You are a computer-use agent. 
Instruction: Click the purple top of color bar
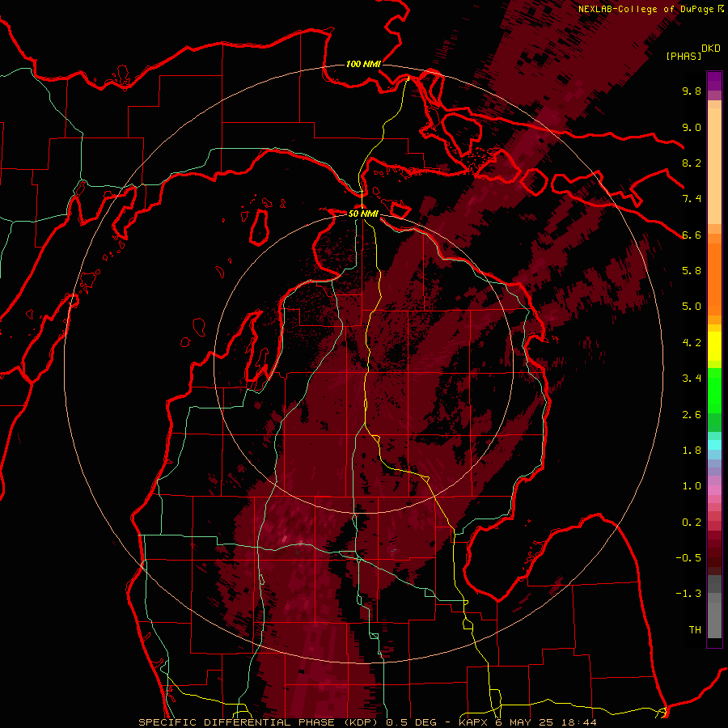(714, 81)
